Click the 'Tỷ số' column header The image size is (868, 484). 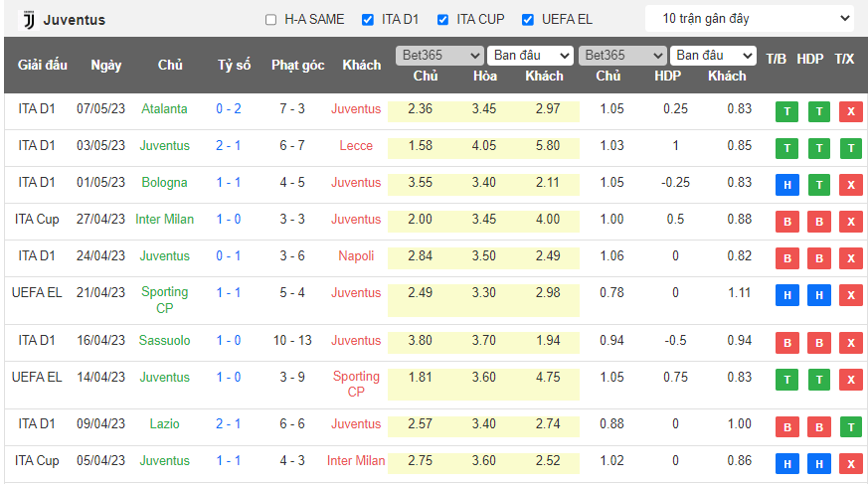[x=235, y=66]
